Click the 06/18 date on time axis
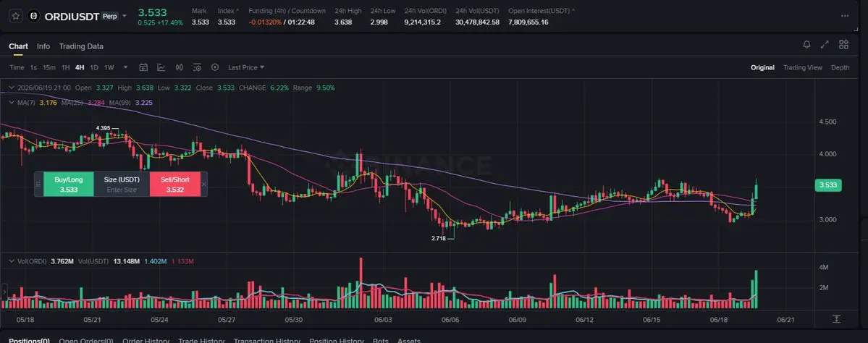Screen dimensions: 868x343 point(718,320)
